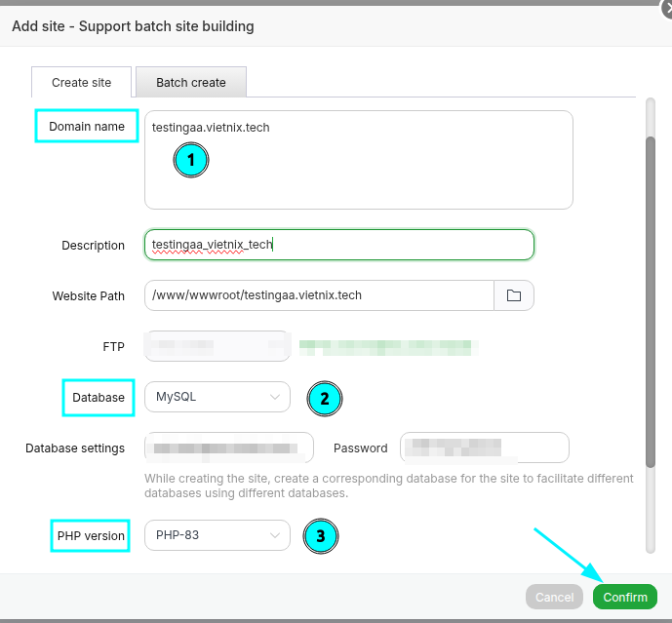Image resolution: width=672 pixels, height=623 pixels.
Task: Open the Batch create tab
Action: (191, 83)
